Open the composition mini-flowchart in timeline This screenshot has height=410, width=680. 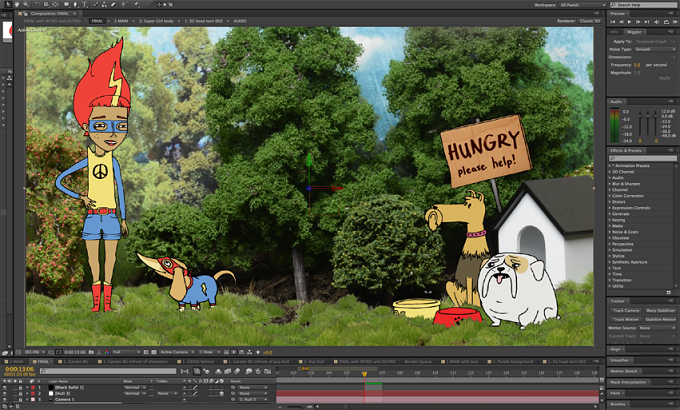click(184, 371)
